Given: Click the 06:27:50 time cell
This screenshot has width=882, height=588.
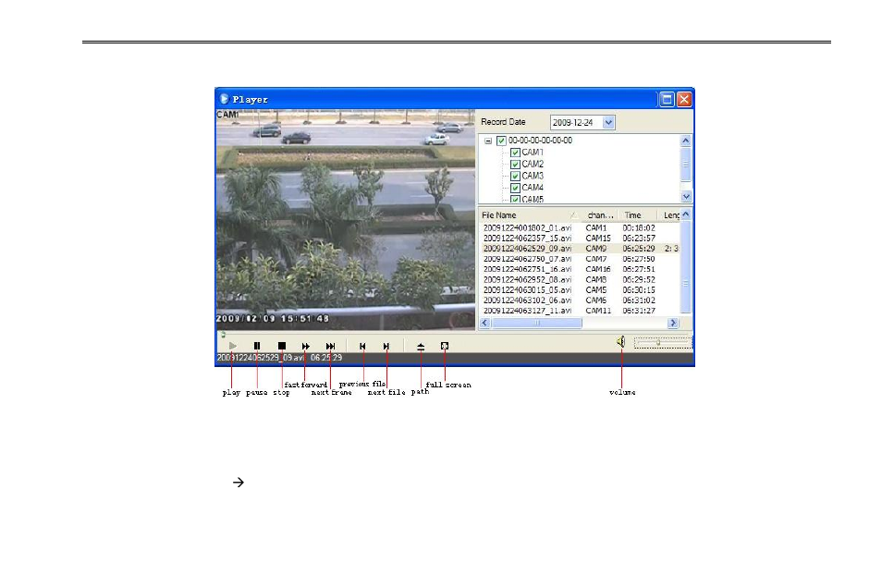Looking at the screenshot, I should (x=639, y=259).
